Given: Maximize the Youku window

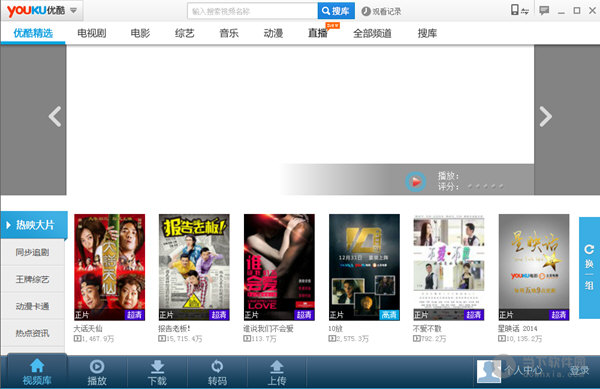Looking at the screenshot, I should click(x=577, y=11).
